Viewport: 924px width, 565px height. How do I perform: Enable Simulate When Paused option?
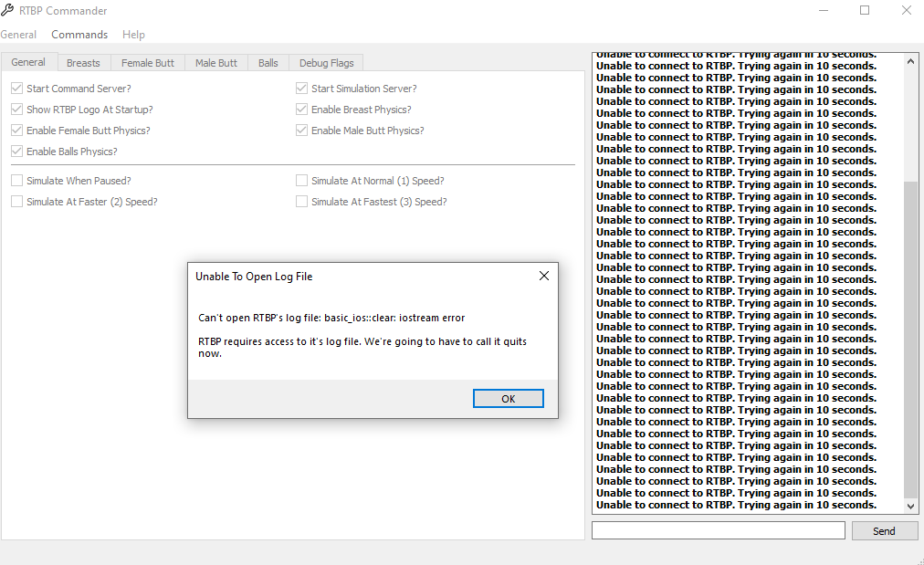(16, 181)
